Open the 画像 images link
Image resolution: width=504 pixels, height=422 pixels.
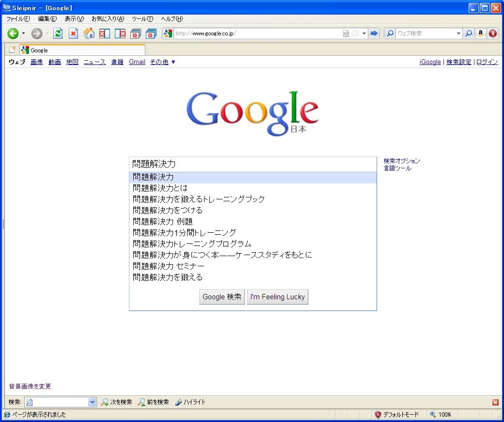click(x=37, y=62)
